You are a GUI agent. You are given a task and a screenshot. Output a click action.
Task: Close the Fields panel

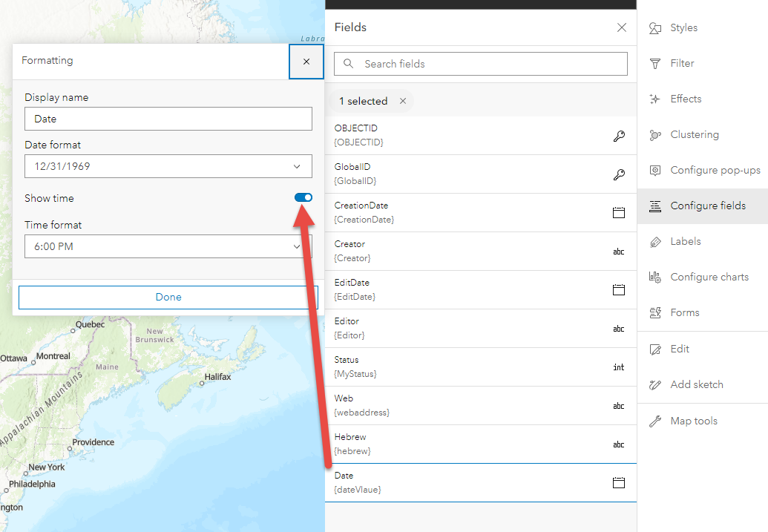622,28
